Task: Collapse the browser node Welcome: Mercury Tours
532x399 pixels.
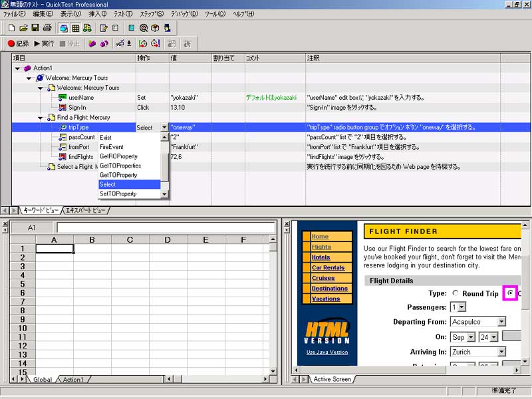Action: (29, 78)
